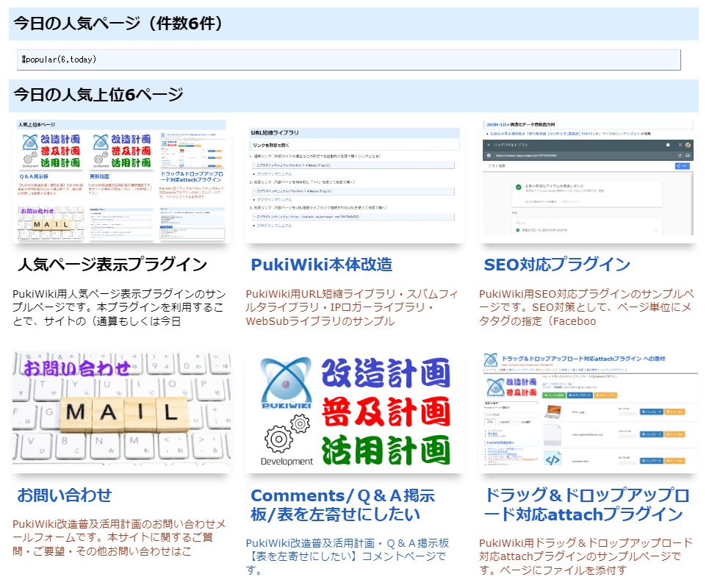This screenshot has height=588, width=709.
Task: Open the format selection dropdown in the attach sidebar
Action: tap(512, 404)
